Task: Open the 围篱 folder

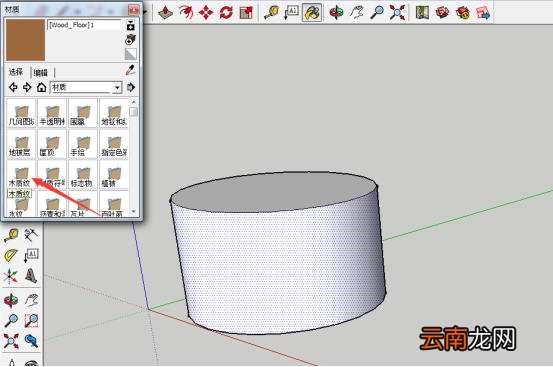Action: point(83,114)
